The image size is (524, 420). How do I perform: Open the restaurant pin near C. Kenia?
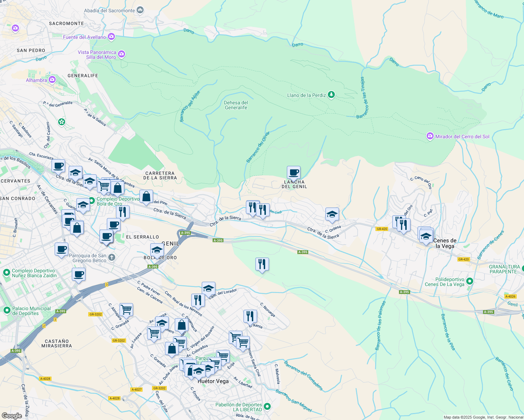pyautogui.click(x=250, y=317)
